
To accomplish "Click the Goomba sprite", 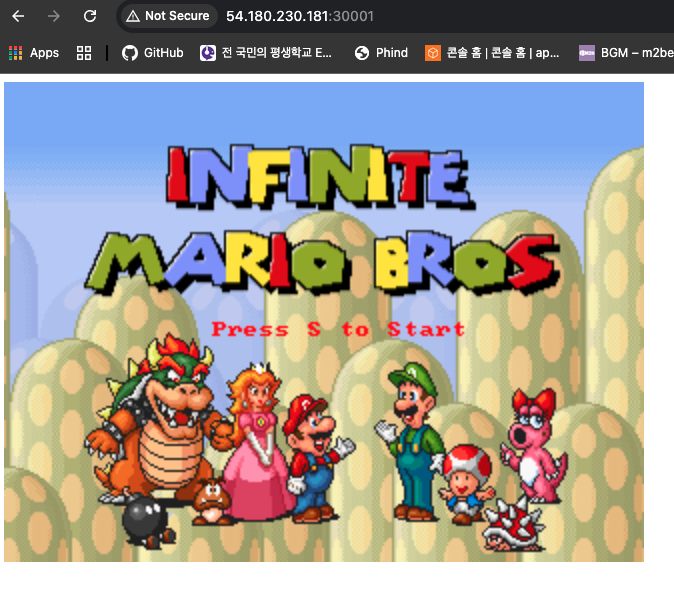I will pos(211,502).
